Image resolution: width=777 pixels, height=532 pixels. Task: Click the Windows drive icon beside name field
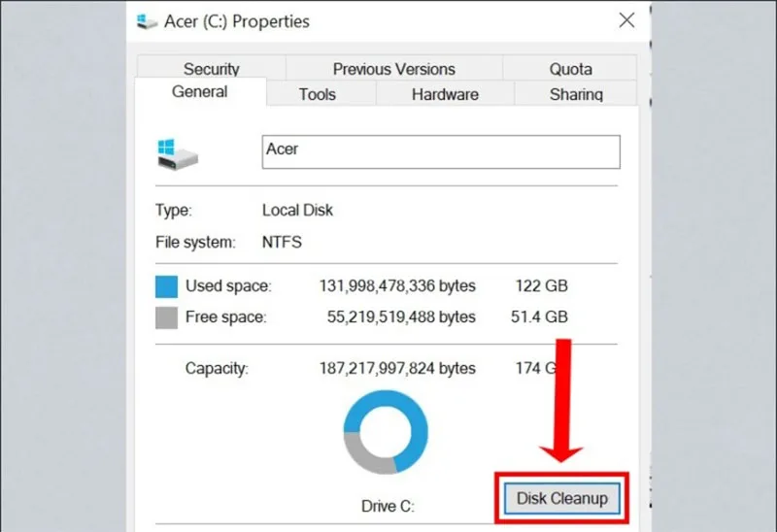[x=177, y=154]
